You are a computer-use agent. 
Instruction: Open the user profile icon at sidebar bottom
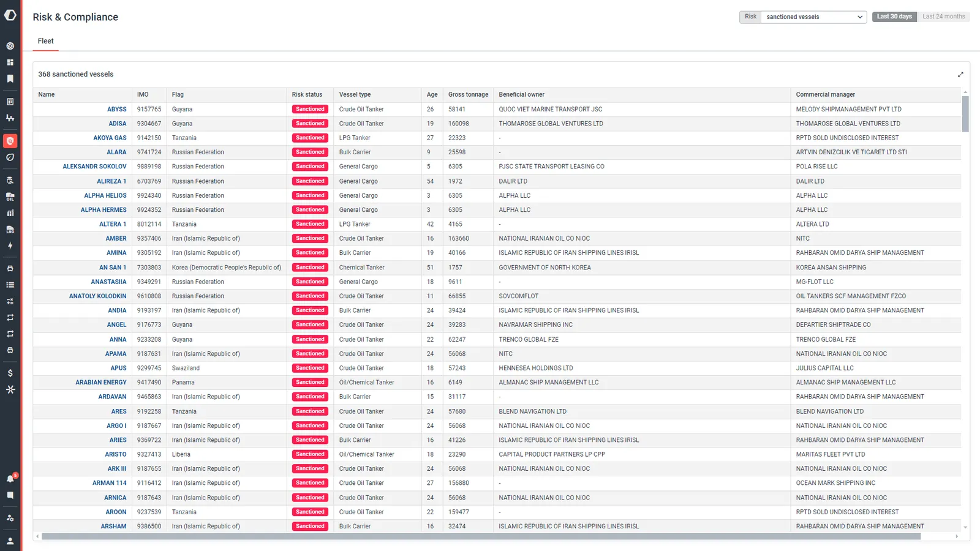pyautogui.click(x=10, y=541)
